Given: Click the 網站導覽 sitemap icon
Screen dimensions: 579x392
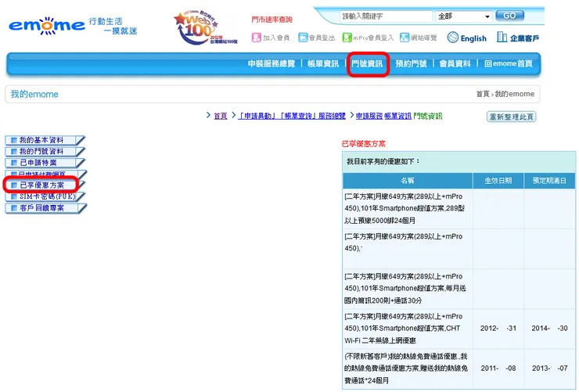Looking at the screenshot, I should [x=405, y=38].
